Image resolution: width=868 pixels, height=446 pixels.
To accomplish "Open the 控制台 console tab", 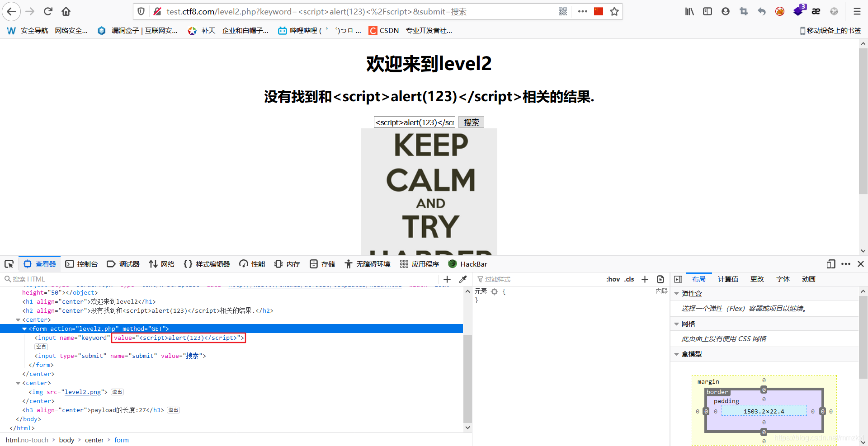I will click(81, 264).
